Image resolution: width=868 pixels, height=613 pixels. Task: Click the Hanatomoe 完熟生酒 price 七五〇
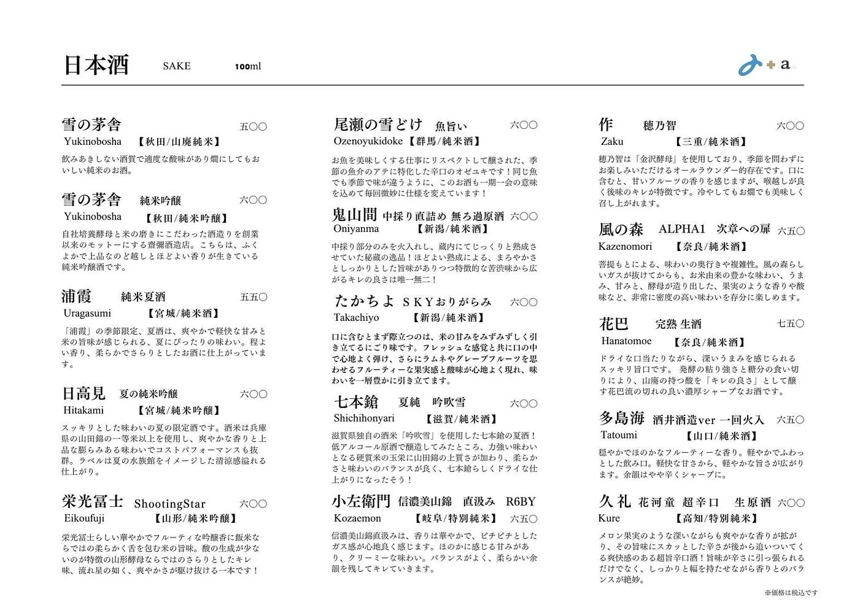point(792,323)
